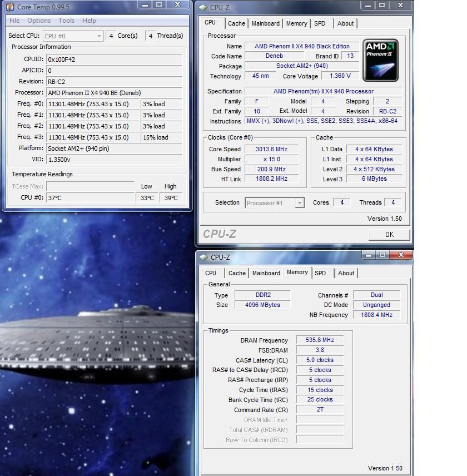The width and height of the screenshot is (467, 476).
Task: Click the Core Speed value 3013.6 MHz
Action: pyautogui.click(x=271, y=149)
